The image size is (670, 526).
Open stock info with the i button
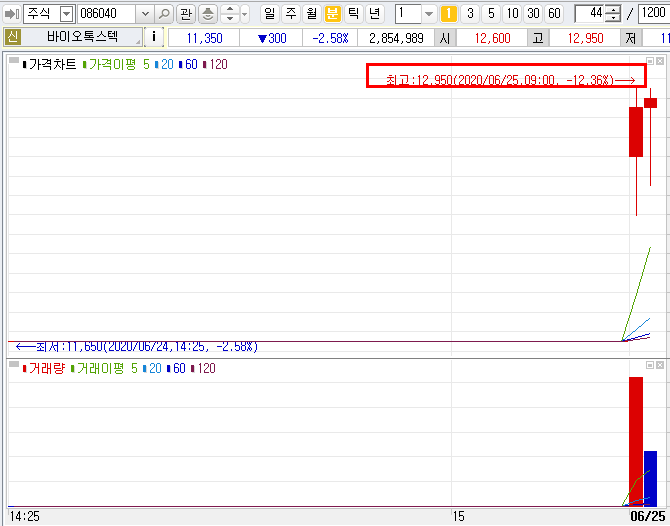[154, 37]
